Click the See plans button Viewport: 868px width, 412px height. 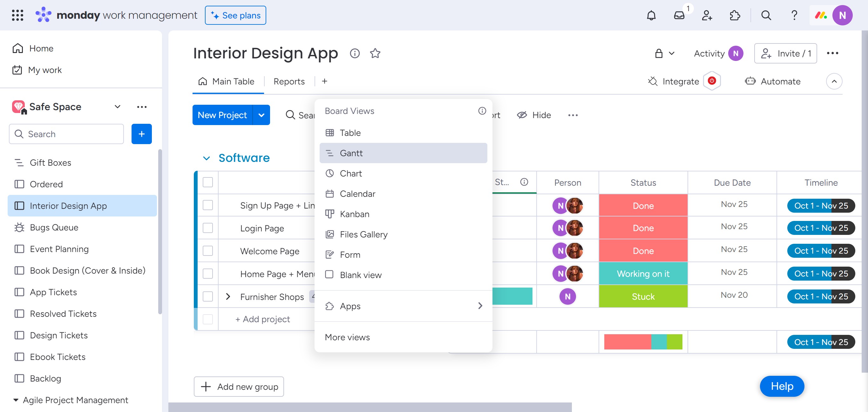(235, 16)
